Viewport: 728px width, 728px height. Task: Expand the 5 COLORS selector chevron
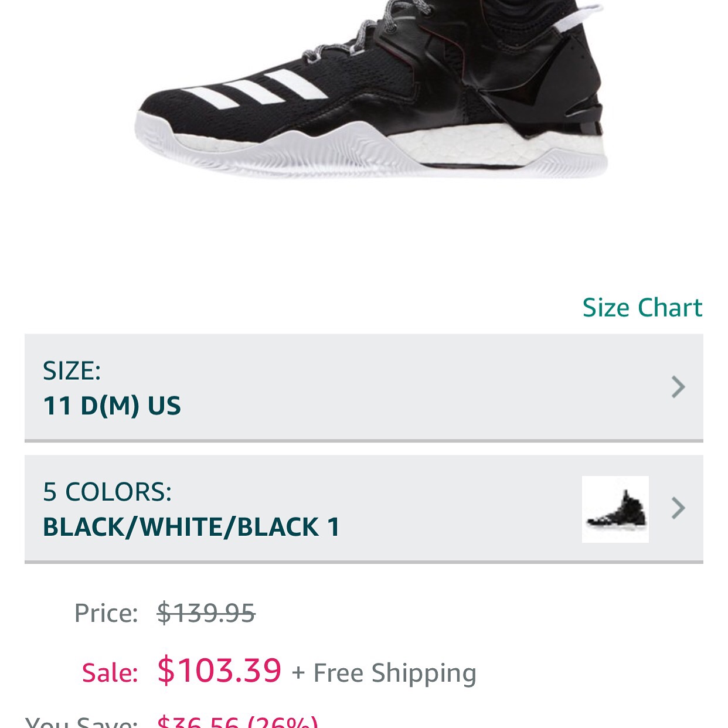(678, 508)
